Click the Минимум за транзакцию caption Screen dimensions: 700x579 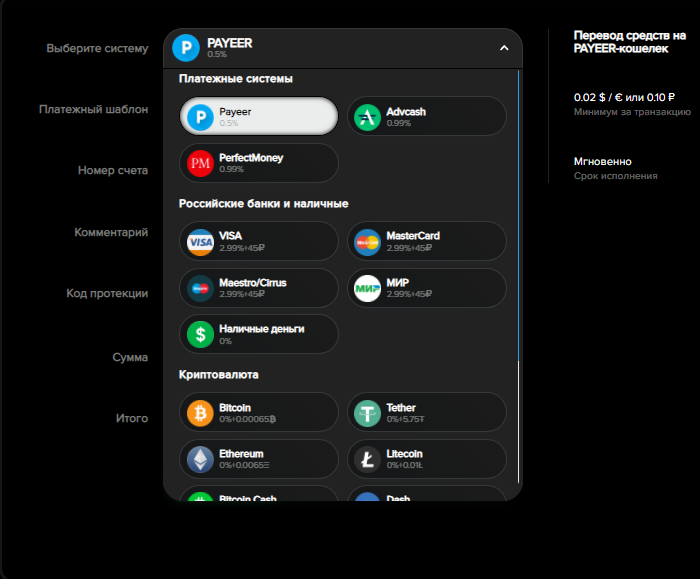tap(632, 112)
